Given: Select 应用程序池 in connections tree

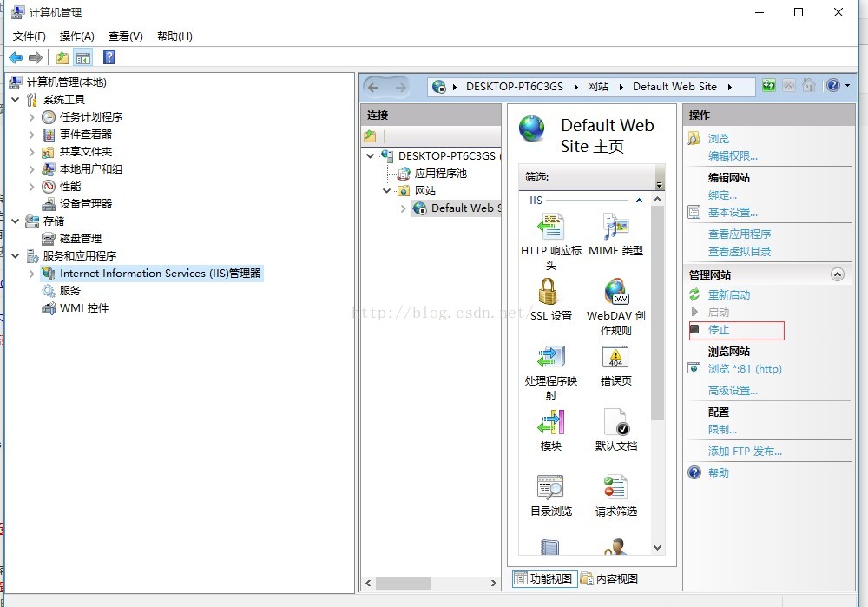Looking at the screenshot, I should (441, 174).
